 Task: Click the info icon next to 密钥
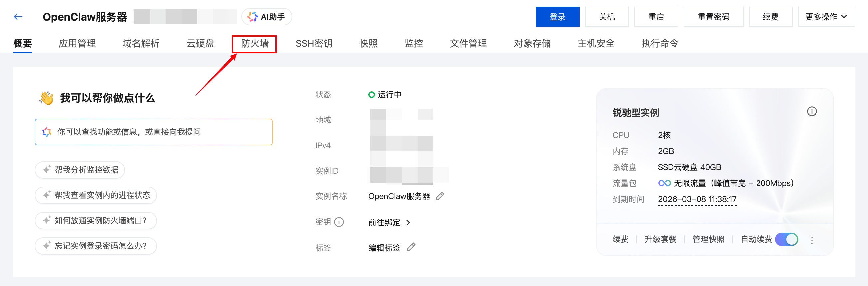click(339, 222)
